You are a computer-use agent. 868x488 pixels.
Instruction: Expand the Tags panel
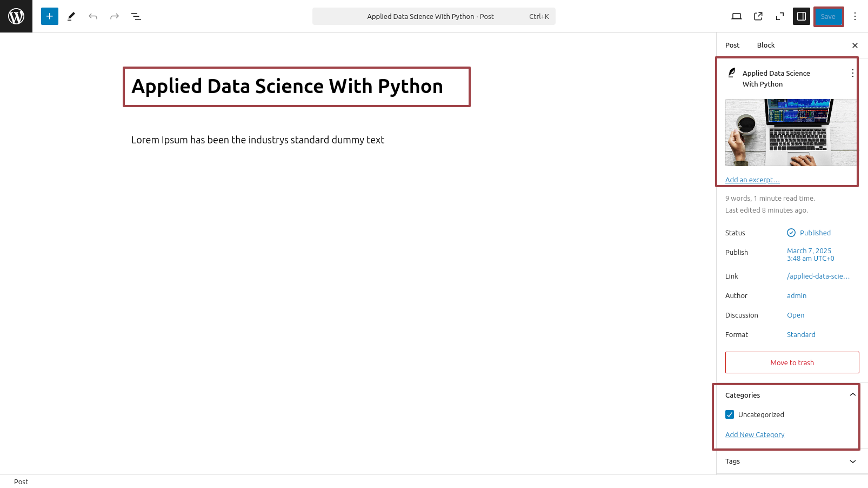[792, 461]
